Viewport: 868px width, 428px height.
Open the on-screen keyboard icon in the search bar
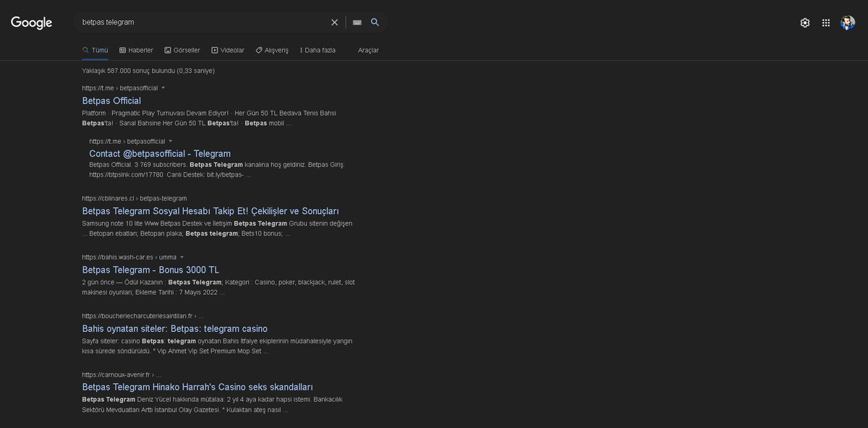pos(357,22)
